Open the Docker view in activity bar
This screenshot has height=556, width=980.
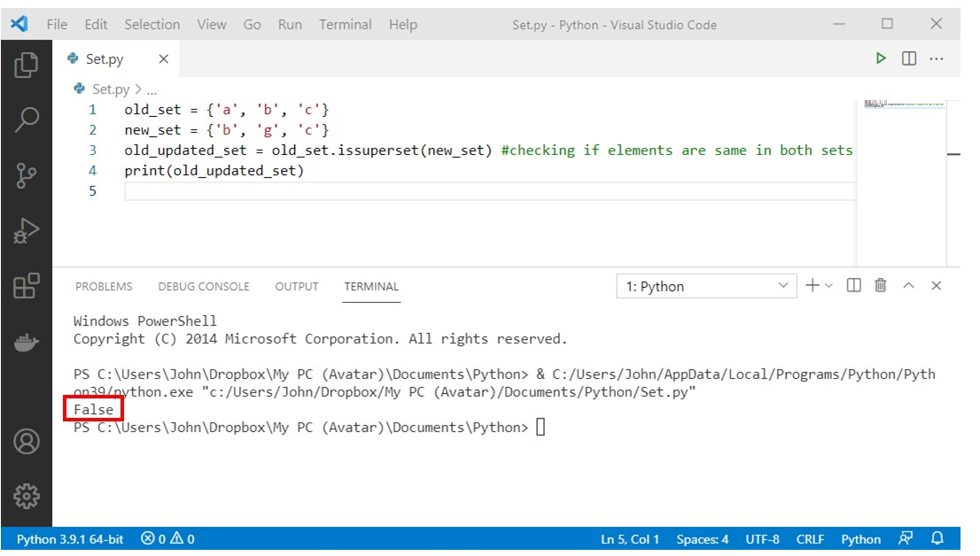tap(27, 343)
